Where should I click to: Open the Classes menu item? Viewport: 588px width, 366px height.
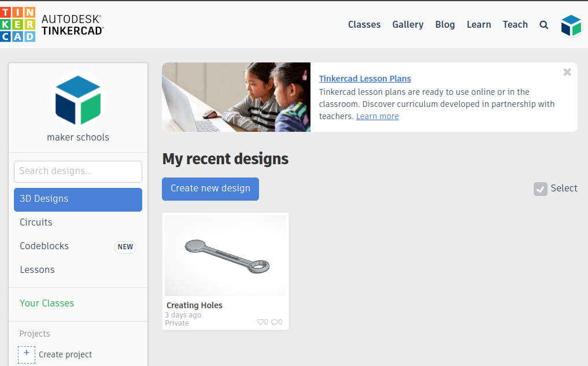coord(364,25)
